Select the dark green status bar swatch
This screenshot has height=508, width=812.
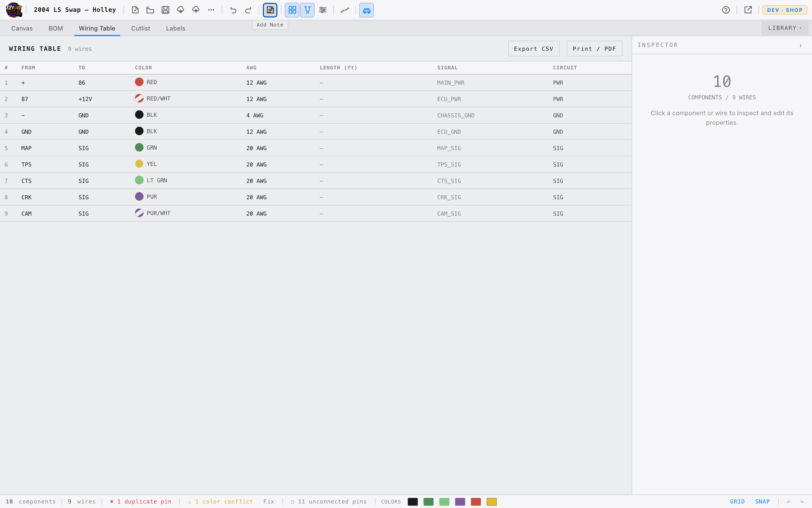[429, 502]
